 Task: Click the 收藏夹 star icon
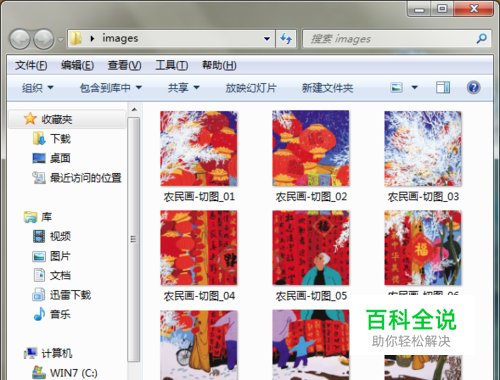[x=30, y=119]
